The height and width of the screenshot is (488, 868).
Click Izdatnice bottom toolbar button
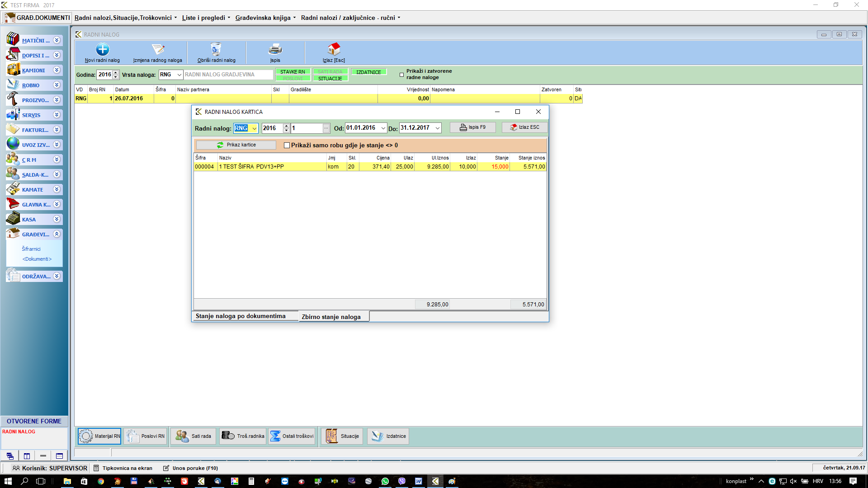tap(388, 436)
